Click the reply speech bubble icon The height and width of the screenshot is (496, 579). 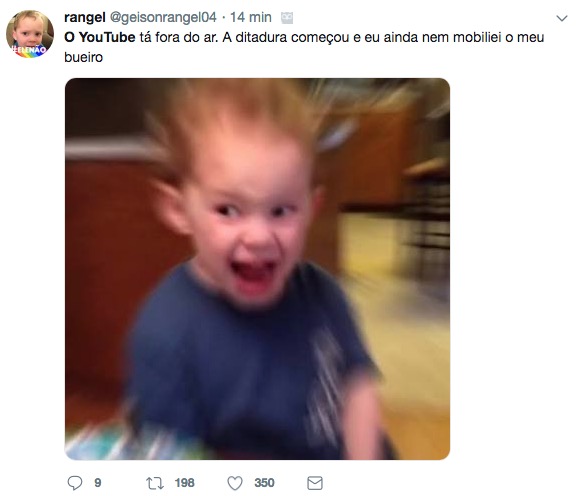(75, 483)
